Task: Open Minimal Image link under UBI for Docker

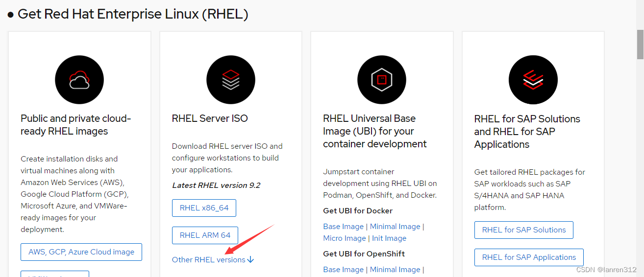Action: [395, 227]
